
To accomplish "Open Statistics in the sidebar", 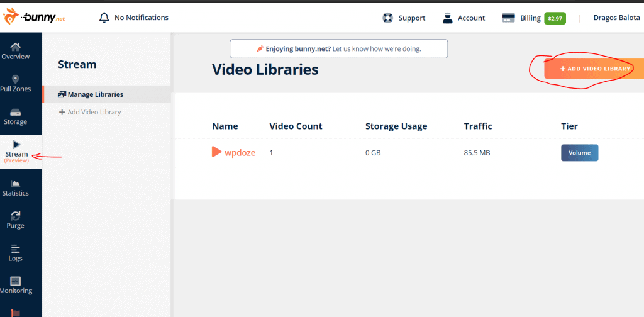I will [x=16, y=187].
